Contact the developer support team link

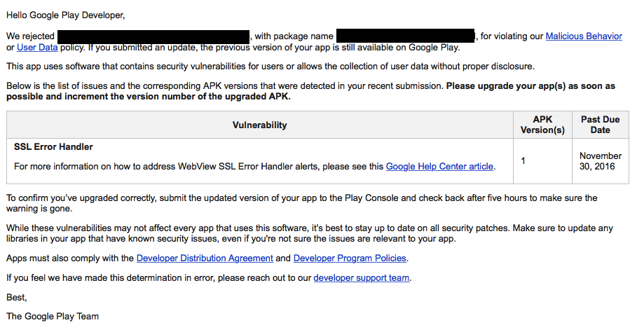tap(361, 278)
